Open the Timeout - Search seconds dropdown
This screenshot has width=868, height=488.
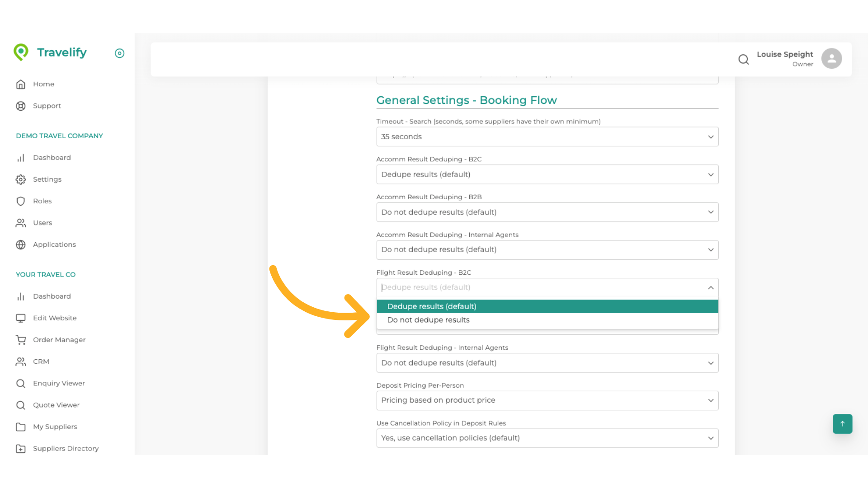point(547,136)
